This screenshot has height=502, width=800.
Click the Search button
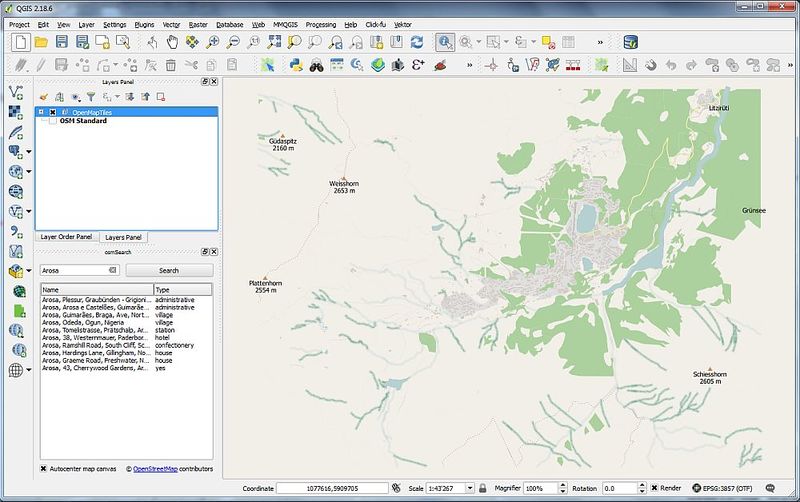(x=169, y=270)
